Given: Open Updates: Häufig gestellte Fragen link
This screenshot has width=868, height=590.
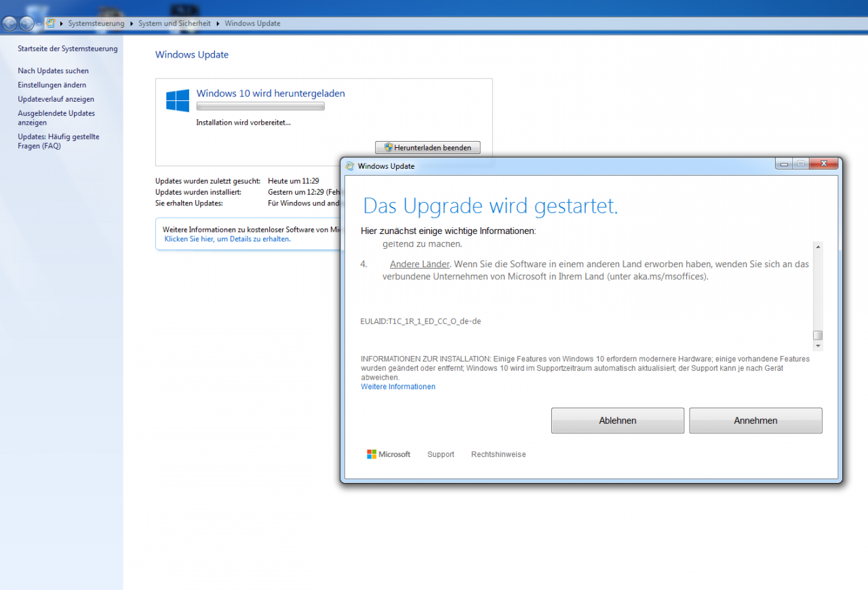Looking at the screenshot, I should 58,141.
